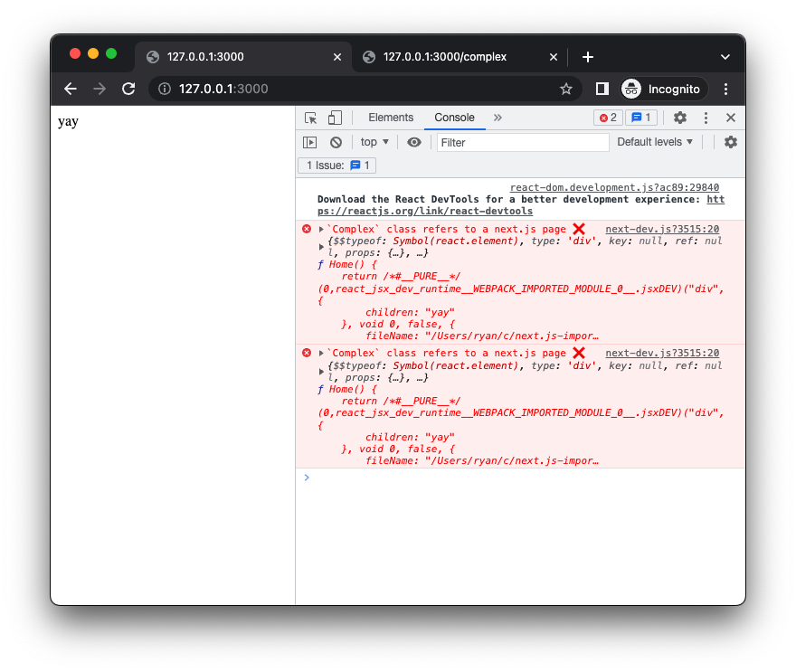Viewport: 796px width, 672px height.
Task: Reload the current page
Action: pos(129,89)
